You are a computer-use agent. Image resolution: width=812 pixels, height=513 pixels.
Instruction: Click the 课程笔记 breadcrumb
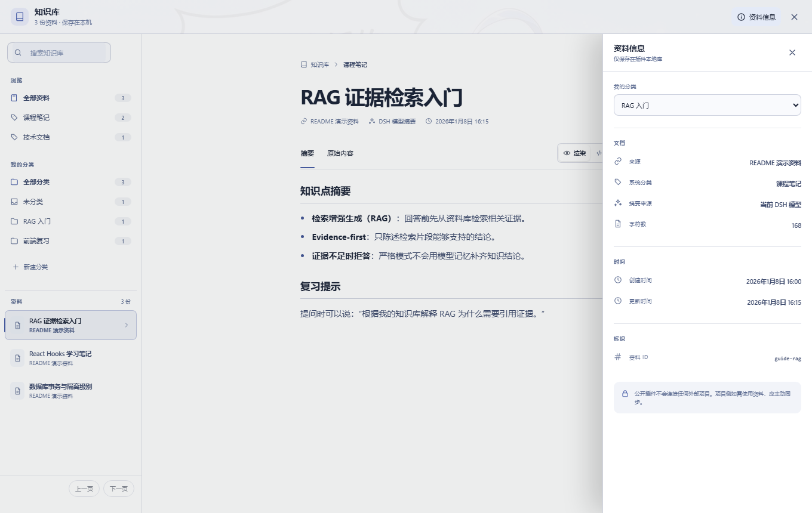(355, 64)
